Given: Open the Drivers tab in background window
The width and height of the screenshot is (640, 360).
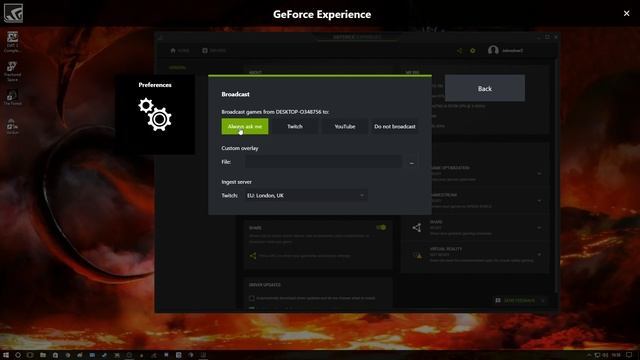Looking at the screenshot, I should click(x=214, y=51).
